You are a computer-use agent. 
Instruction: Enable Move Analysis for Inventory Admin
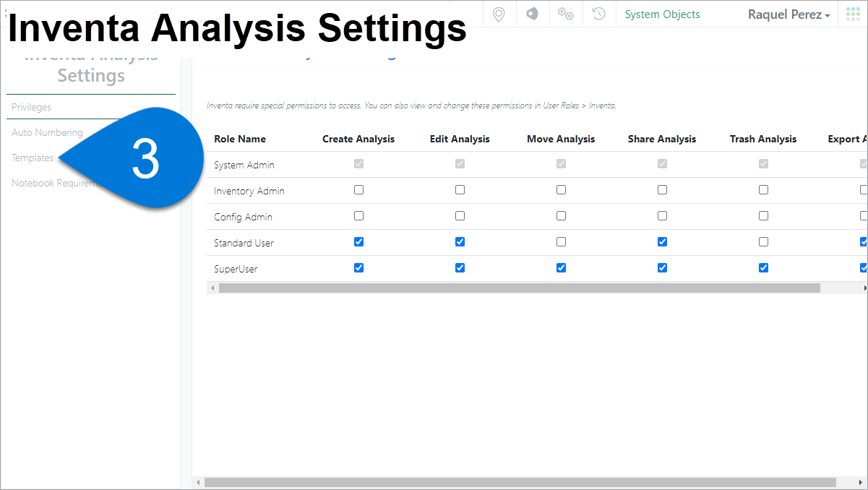pos(561,190)
